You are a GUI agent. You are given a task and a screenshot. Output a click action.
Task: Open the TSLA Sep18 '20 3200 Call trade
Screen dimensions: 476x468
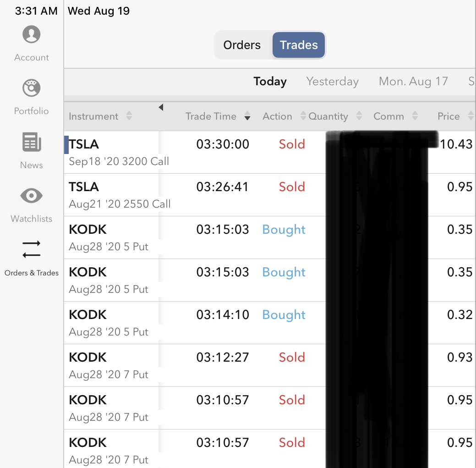[x=119, y=152]
